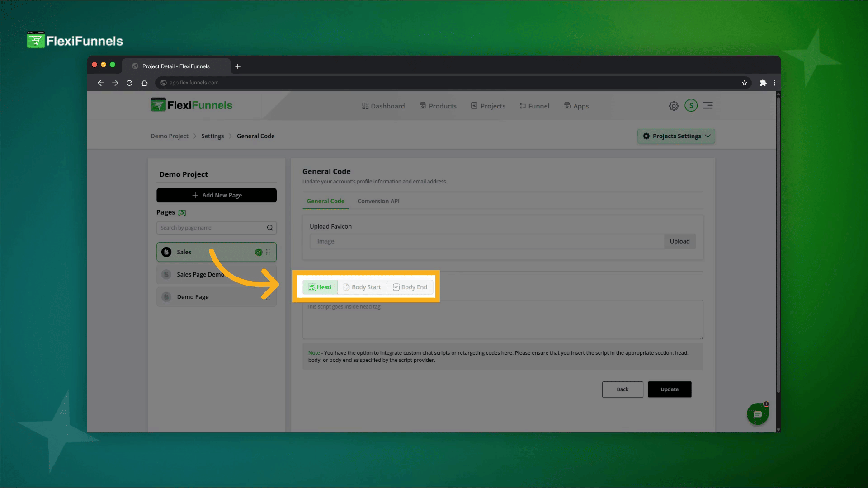Click the head tag script text area
This screenshot has height=488, width=868.
[503, 320]
